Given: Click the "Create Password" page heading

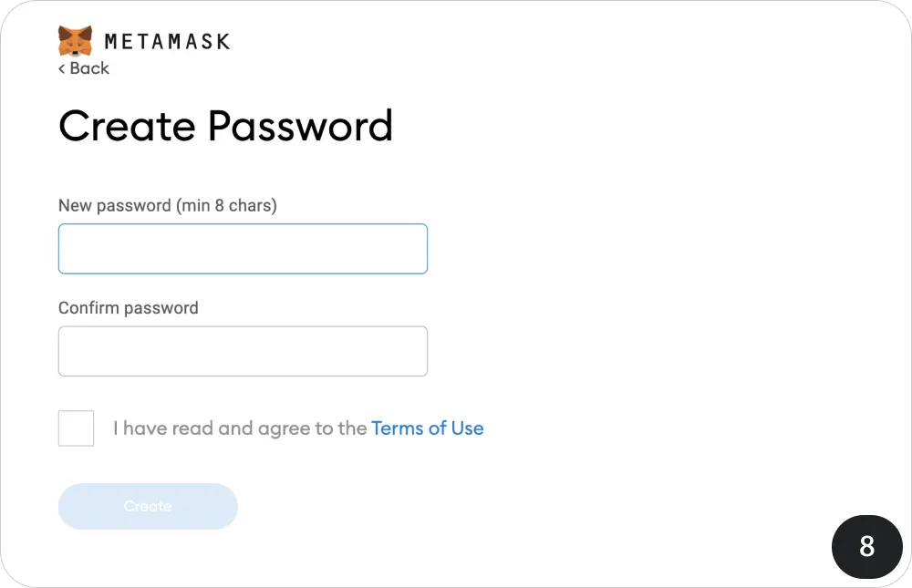Looking at the screenshot, I should [225, 126].
